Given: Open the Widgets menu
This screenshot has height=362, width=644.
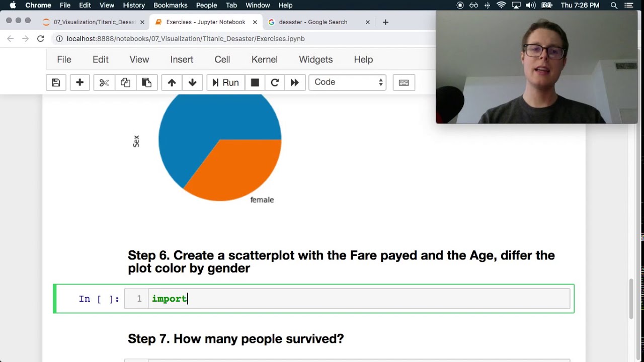Looking at the screenshot, I should click(x=316, y=59).
